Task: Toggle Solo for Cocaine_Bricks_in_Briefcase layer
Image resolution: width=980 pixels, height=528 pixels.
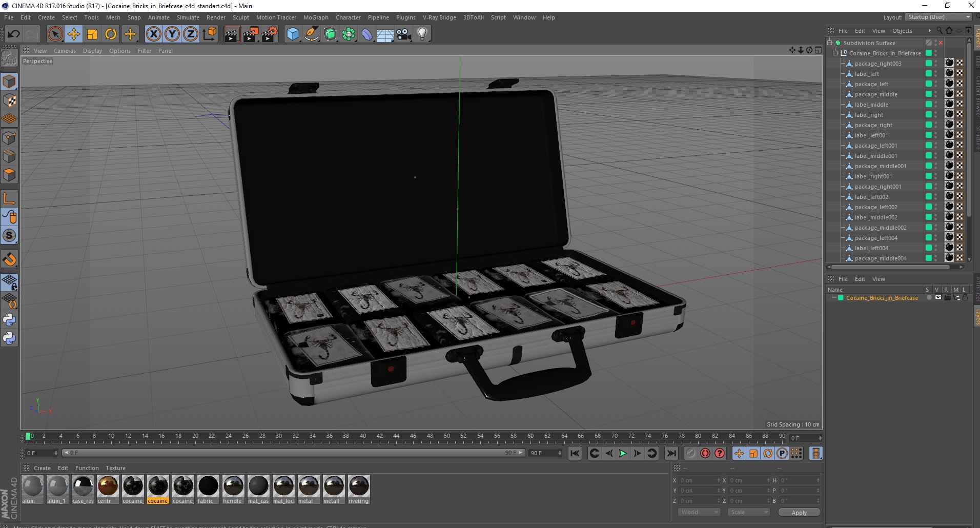Action: 929,297
